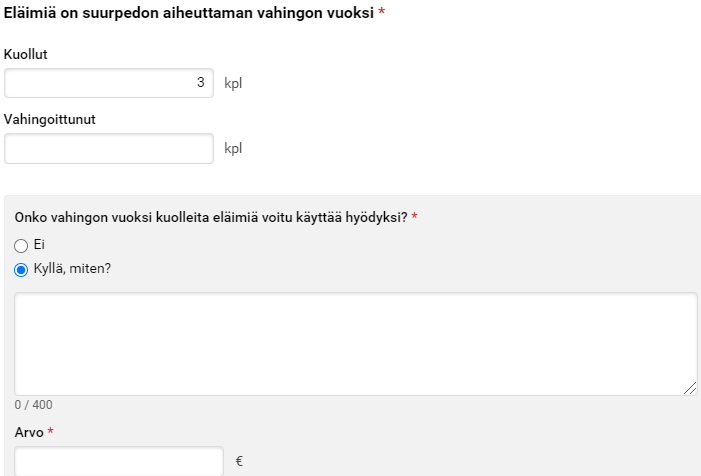The height and width of the screenshot is (476, 701).
Task: Click the "Kuollut" field label
Action: [x=26, y=54]
